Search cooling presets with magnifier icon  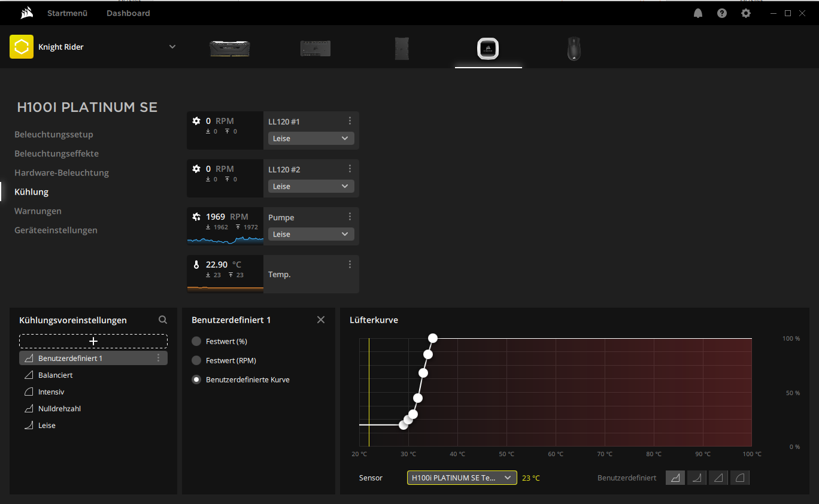click(163, 320)
